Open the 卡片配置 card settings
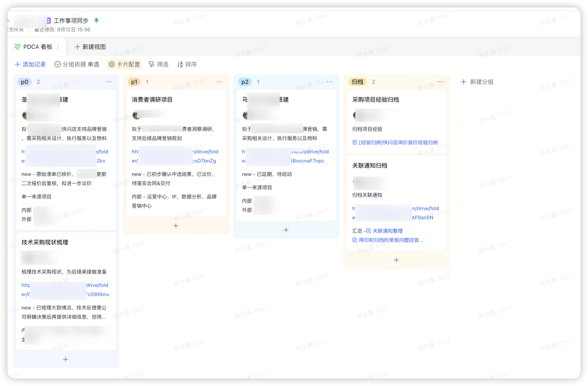This screenshot has width=588, height=386. point(124,64)
